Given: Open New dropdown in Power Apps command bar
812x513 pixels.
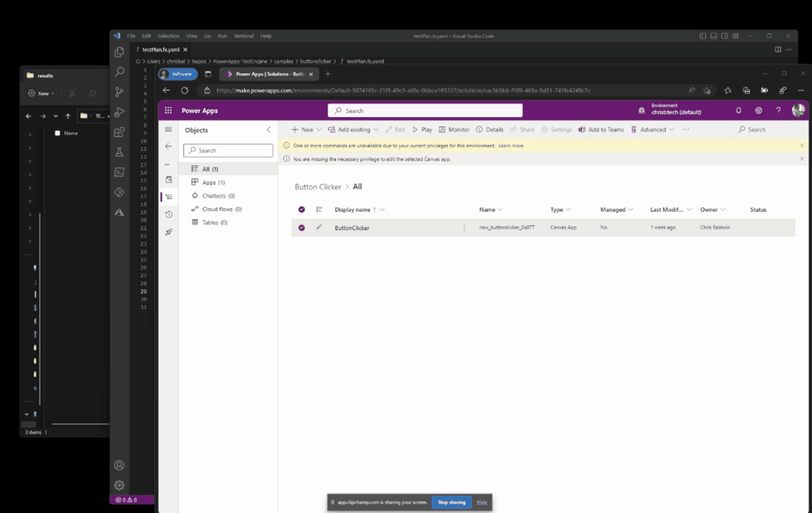Looking at the screenshot, I should pos(307,130).
